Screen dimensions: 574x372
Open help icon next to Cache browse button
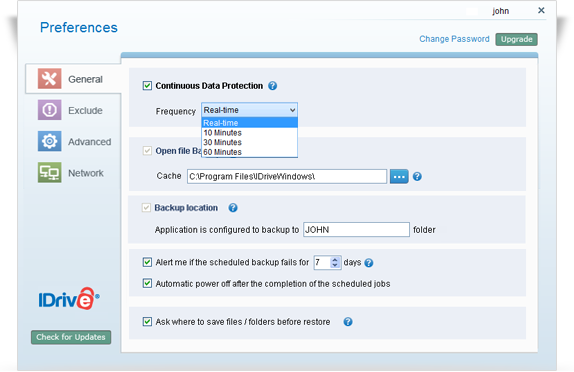417,176
